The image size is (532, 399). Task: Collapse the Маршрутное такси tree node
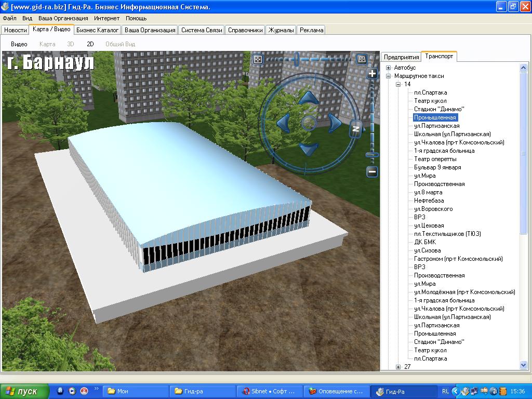click(388, 76)
